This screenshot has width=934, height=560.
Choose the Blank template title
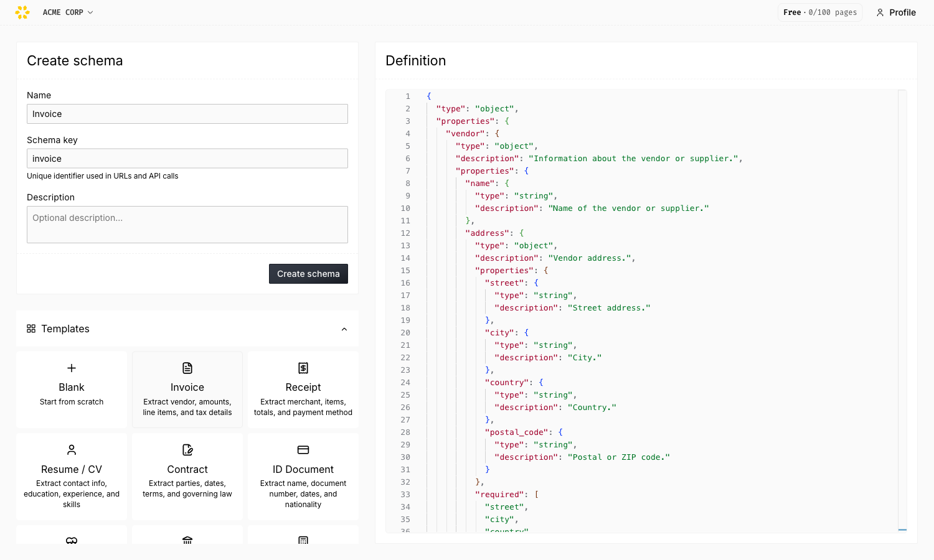click(72, 387)
